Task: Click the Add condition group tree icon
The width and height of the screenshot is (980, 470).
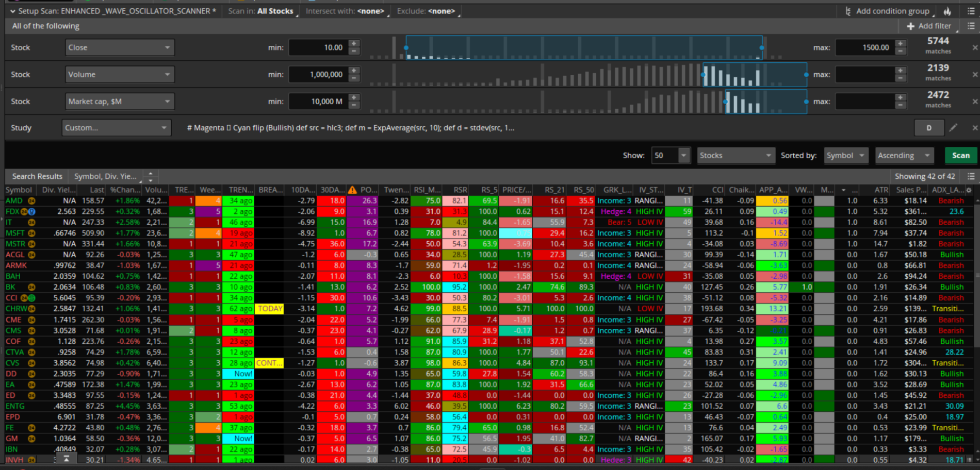Action: [x=848, y=11]
